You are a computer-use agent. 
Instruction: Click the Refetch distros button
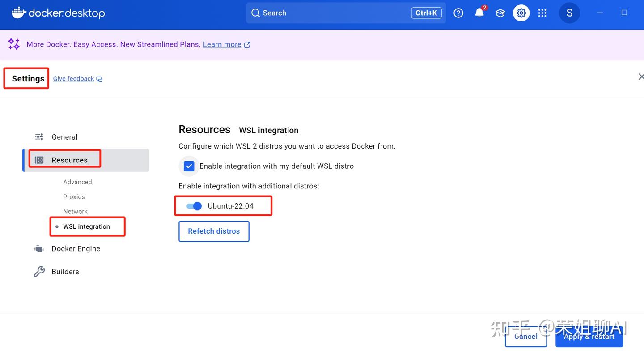click(214, 231)
